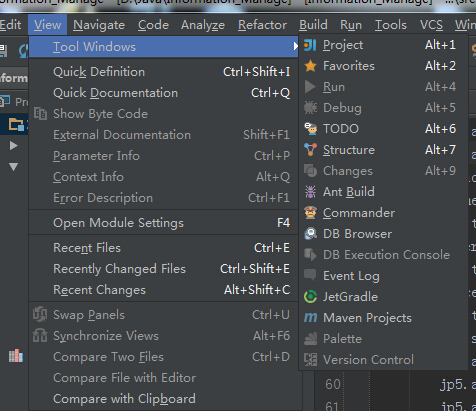The height and width of the screenshot is (411, 476).
Task: Click line number 60 in the gutter
Action: (333, 384)
